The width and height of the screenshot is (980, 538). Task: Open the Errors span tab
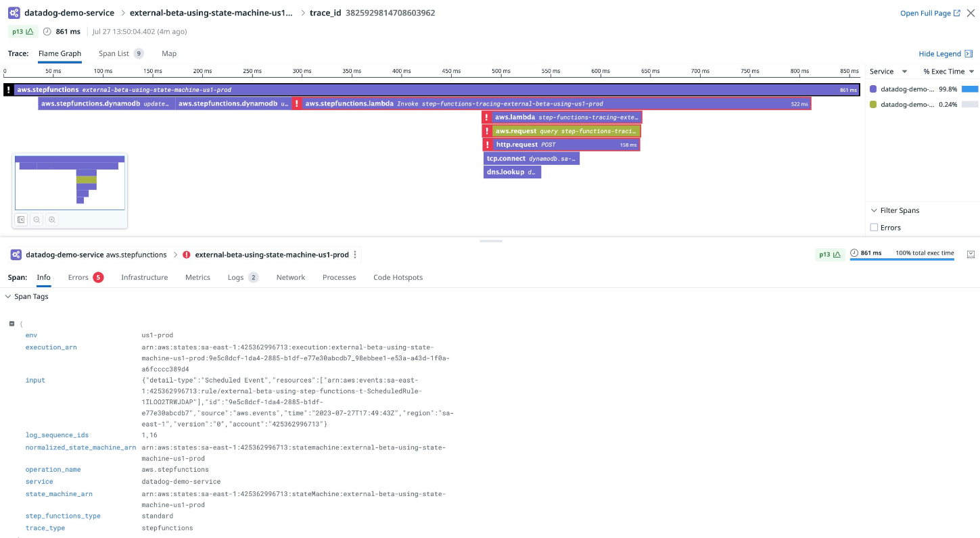85,277
